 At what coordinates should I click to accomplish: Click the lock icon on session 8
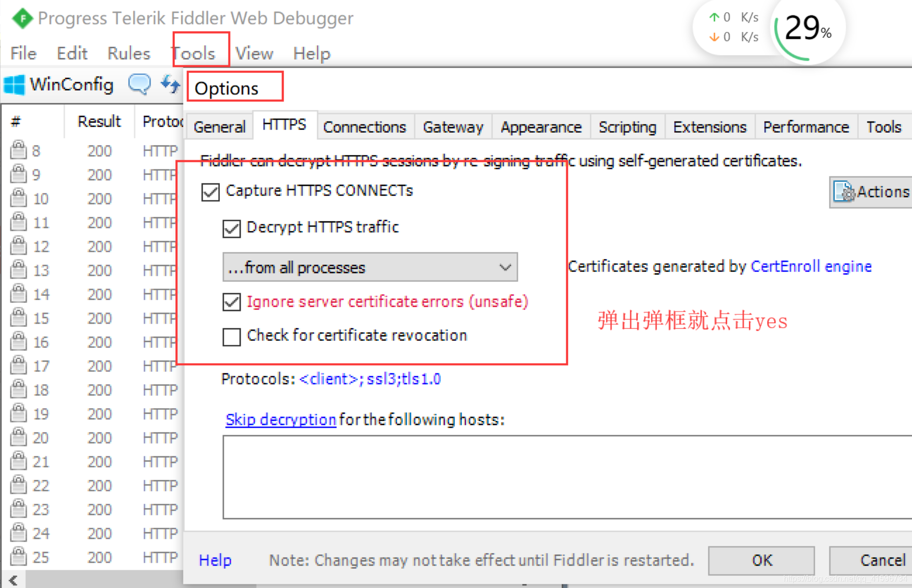(x=19, y=150)
